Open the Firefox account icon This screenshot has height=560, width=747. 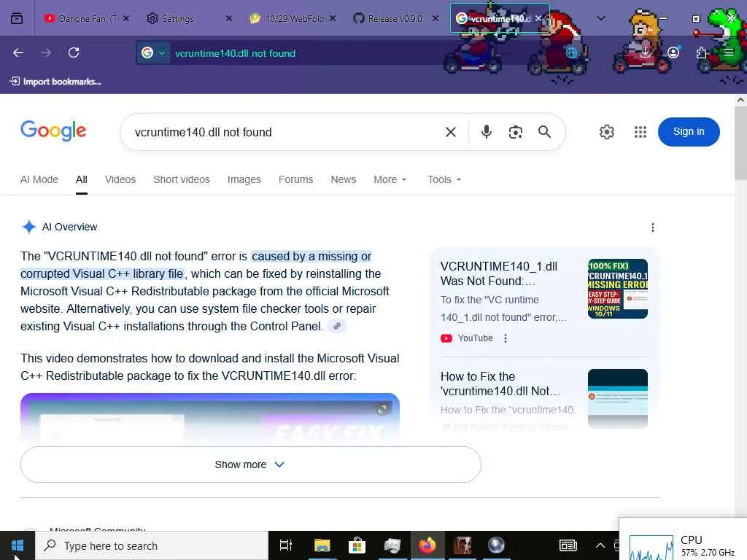tap(673, 52)
